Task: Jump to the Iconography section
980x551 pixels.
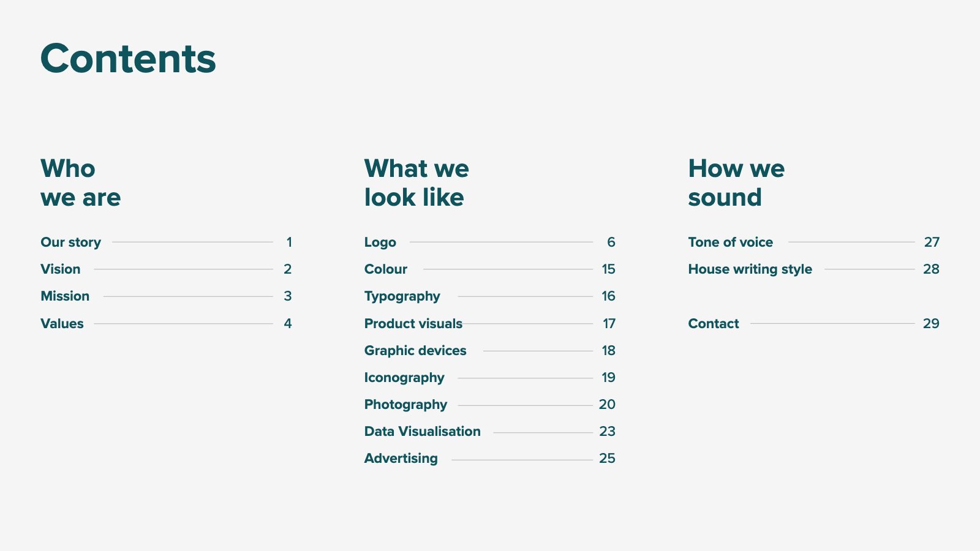Action: coord(490,378)
